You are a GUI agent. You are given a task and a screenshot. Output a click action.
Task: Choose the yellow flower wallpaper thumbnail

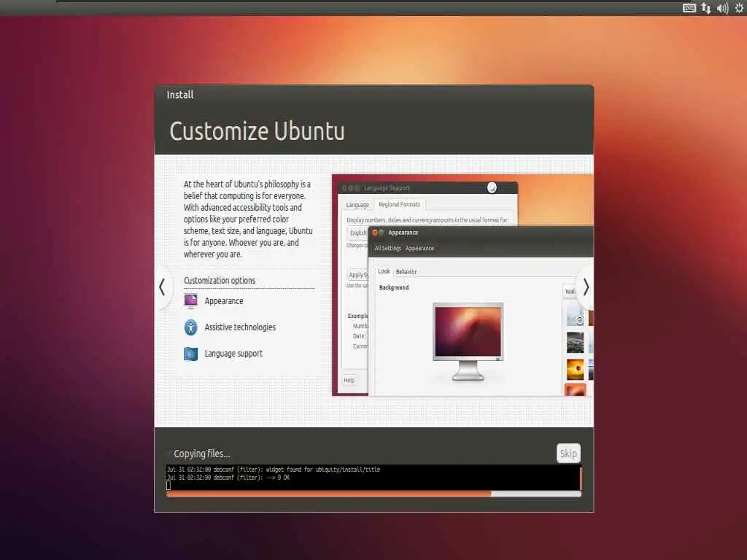point(575,369)
